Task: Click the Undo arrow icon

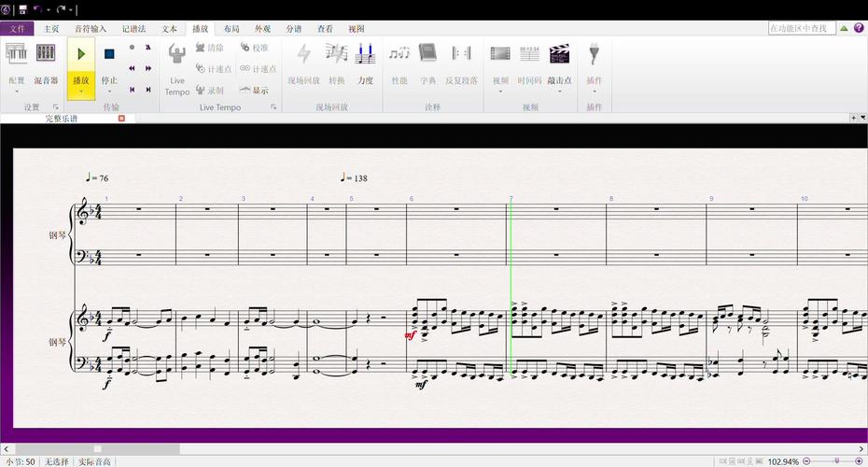Action: point(38,9)
